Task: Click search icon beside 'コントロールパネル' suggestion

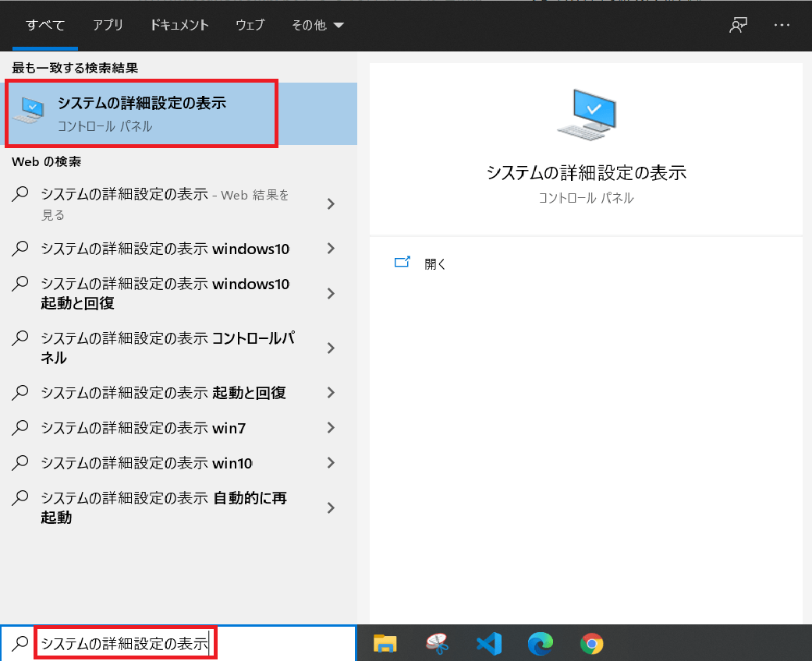Action: tap(20, 338)
